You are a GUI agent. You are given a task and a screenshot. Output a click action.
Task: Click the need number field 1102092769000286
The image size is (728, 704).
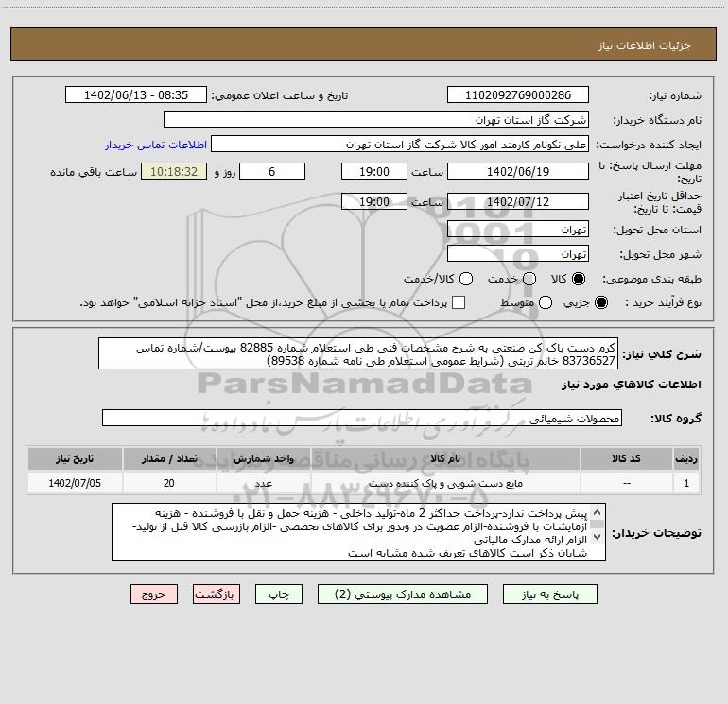518,95
